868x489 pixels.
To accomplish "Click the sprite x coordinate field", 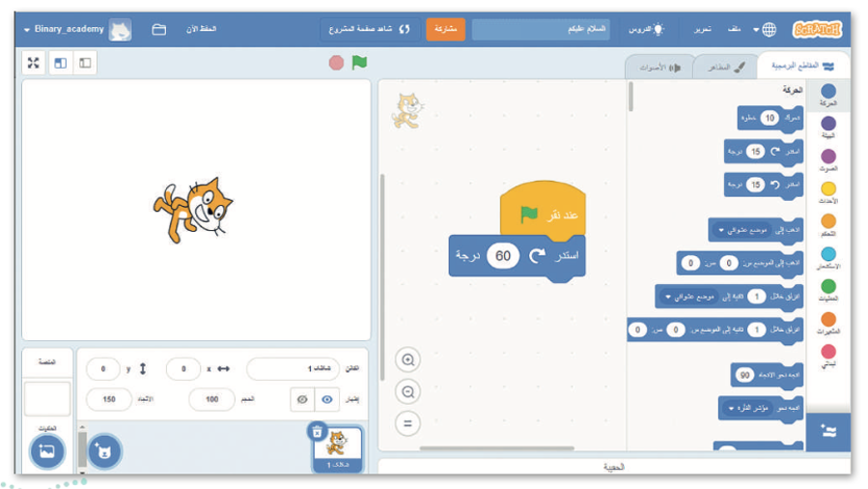I will 183,369.
